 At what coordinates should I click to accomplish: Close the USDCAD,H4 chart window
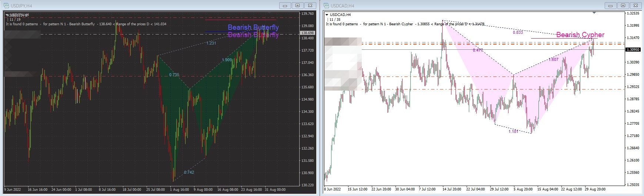(x=635, y=6)
